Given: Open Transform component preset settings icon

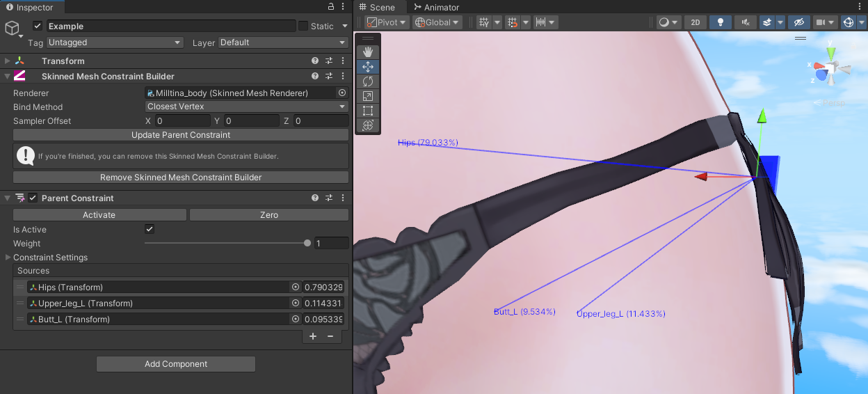Looking at the screenshot, I should pos(329,61).
